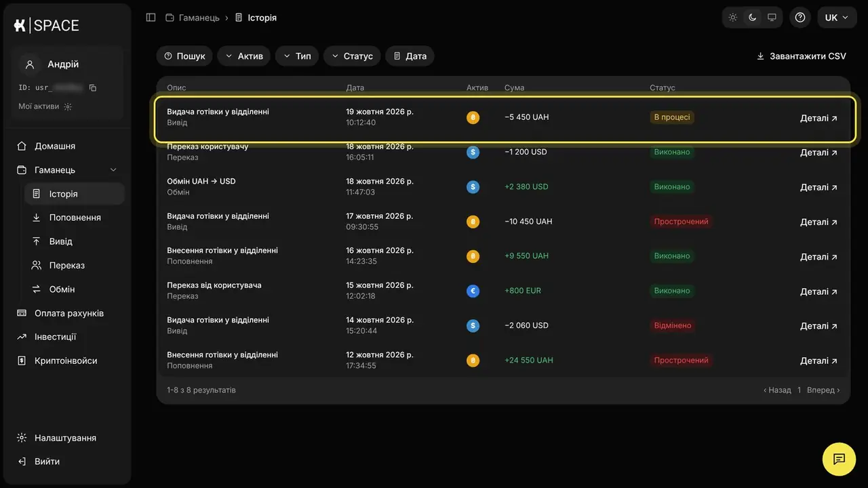Click Вийти to log out
868x488 pixels.
tap(47, 462)
